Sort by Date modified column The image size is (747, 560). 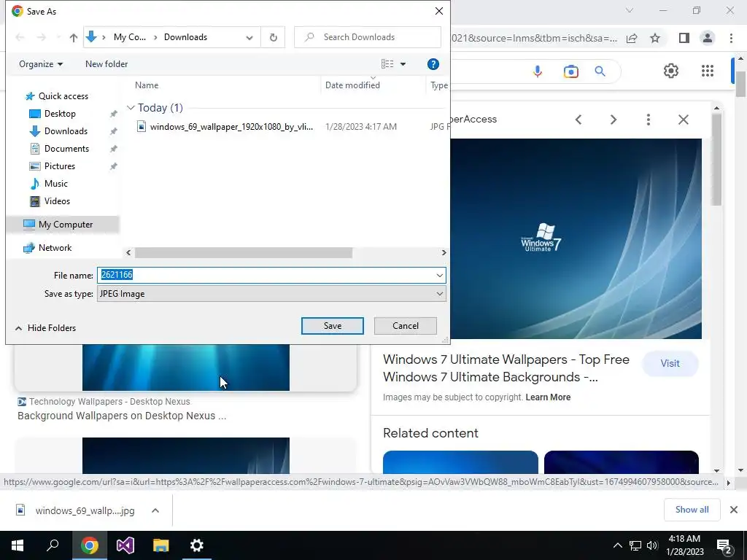(352, 85)
